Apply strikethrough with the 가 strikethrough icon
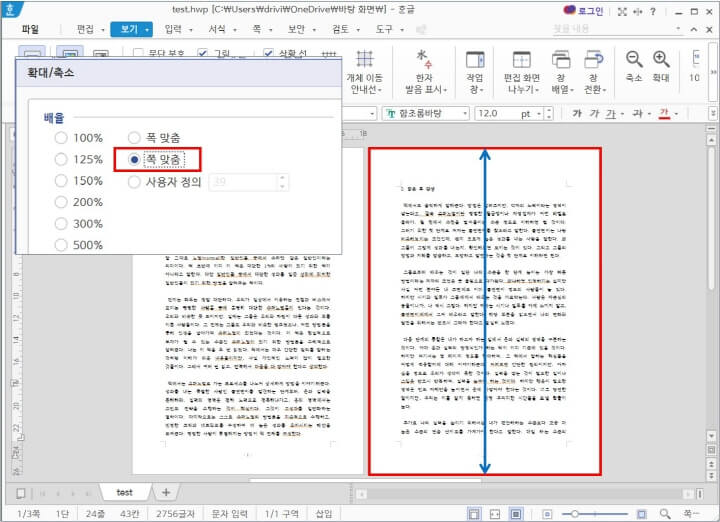Viewport: 720px width, 522px height. (x=637, y=113)
